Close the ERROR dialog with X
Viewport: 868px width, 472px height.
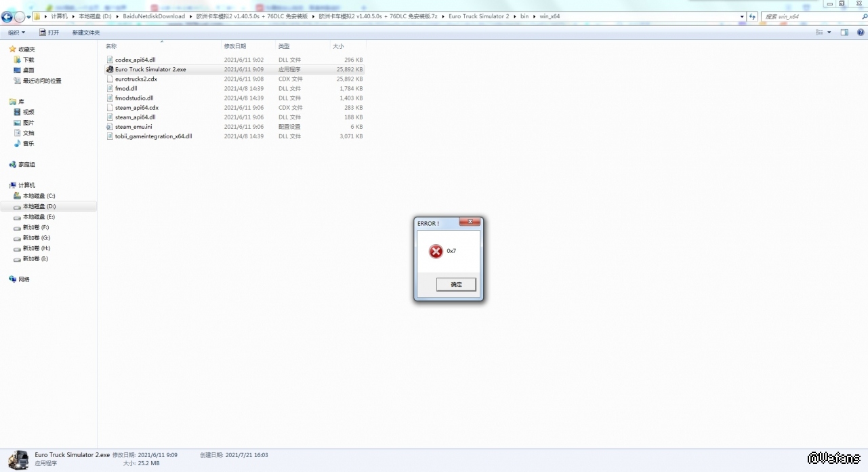(470, 222)
